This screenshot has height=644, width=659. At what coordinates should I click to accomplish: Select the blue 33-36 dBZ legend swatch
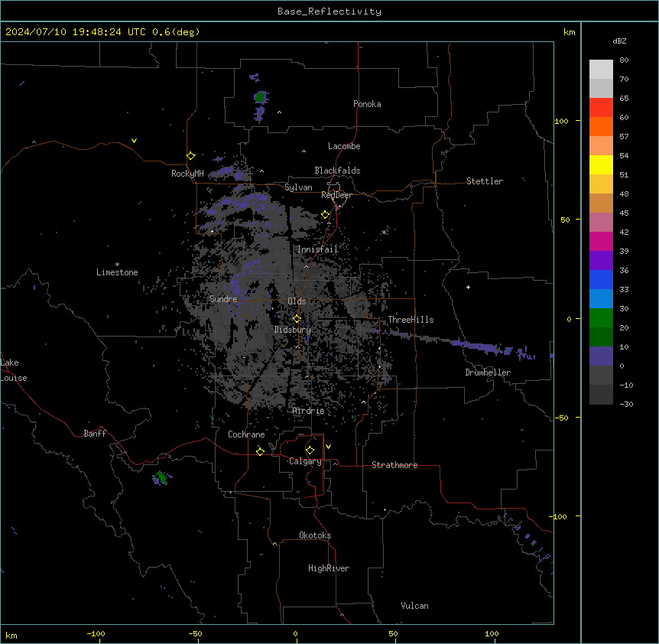(601, 279)
